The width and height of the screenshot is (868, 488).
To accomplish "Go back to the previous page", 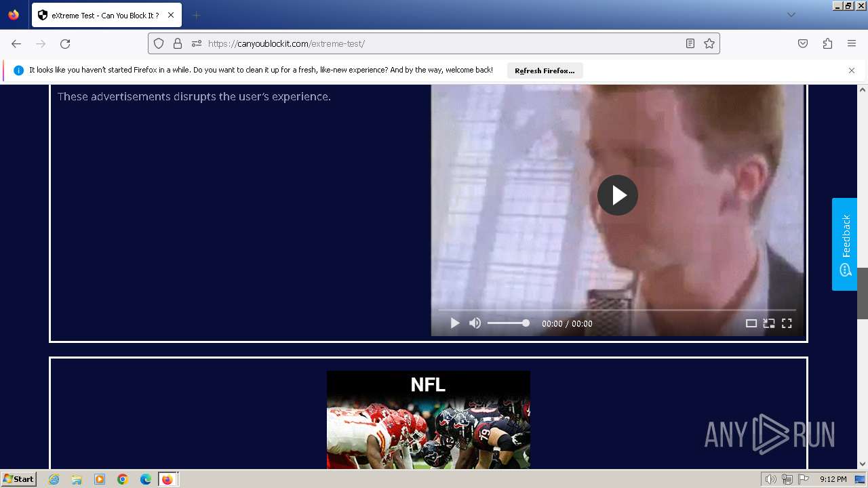I will 16,43.
